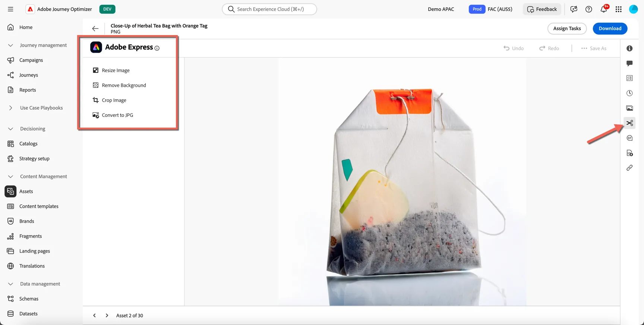Open the user profile avatar
Screen dimensions: 644x325
[634, 9]
